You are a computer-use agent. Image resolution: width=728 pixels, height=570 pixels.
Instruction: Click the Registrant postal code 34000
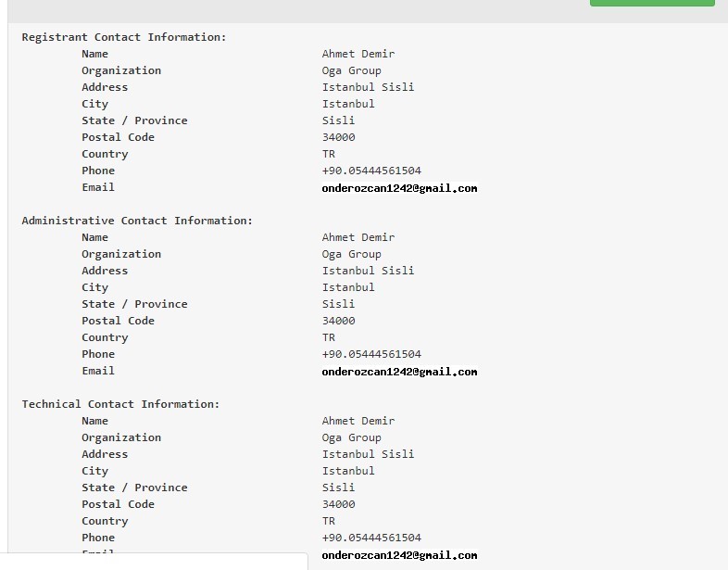coord(338,137)
